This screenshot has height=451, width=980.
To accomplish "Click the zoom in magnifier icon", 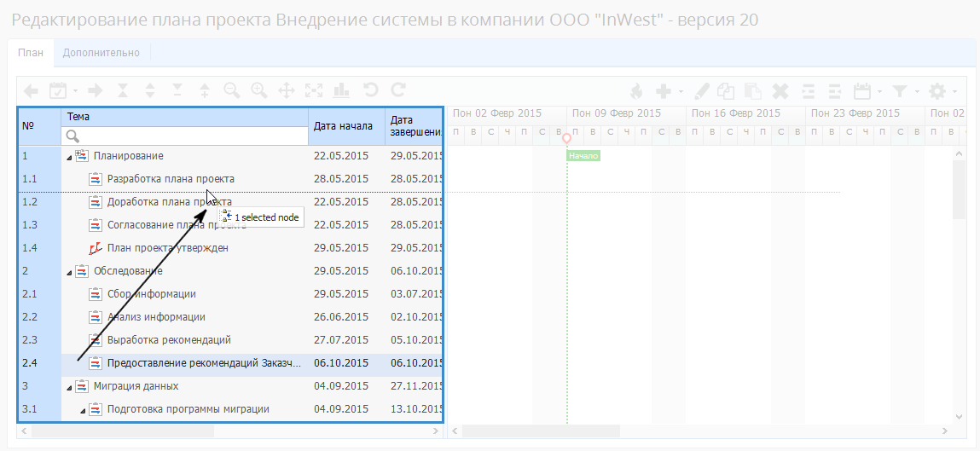I will pyautogui.click(x=259, y=90).
